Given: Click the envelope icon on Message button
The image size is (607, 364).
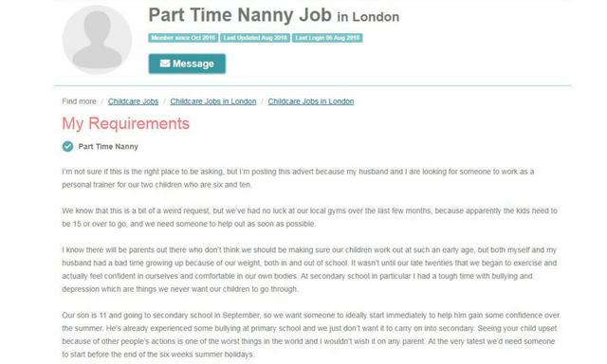Looking at the screenshot, I should [165, 64].
